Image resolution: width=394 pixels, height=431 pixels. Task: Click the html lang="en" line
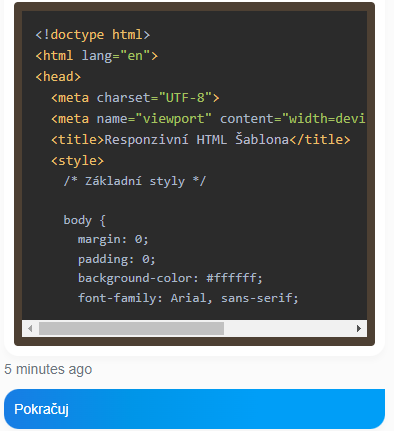click(x=96, y=56)
